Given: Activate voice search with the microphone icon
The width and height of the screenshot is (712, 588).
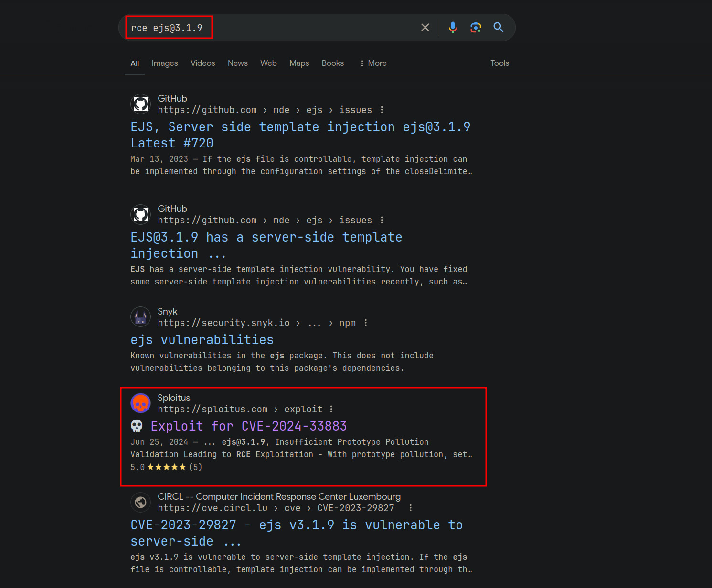Looking at the screenshot, I should click(x=452, y=27).
